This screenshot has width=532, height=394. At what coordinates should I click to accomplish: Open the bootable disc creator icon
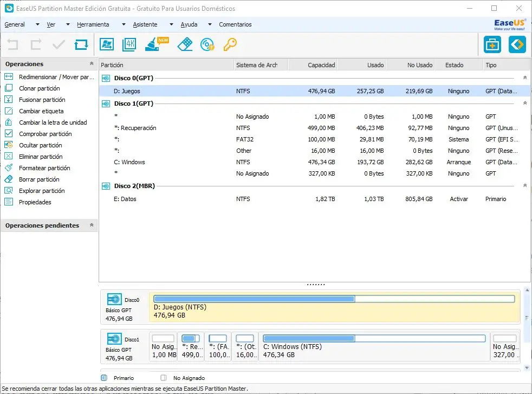[207, 45]
